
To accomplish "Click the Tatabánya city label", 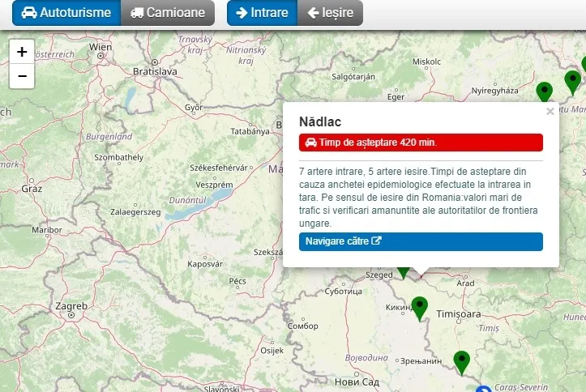I will click(x=250, y=131).
